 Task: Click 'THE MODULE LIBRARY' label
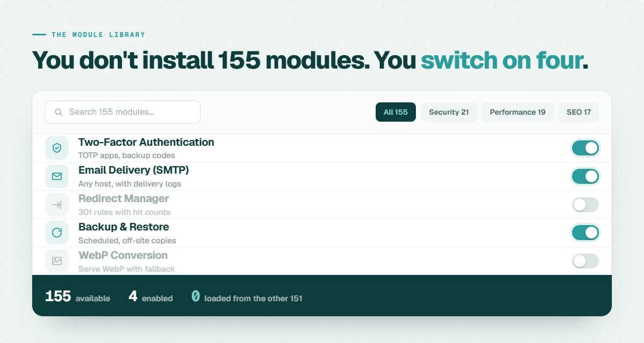pos(98,34)
